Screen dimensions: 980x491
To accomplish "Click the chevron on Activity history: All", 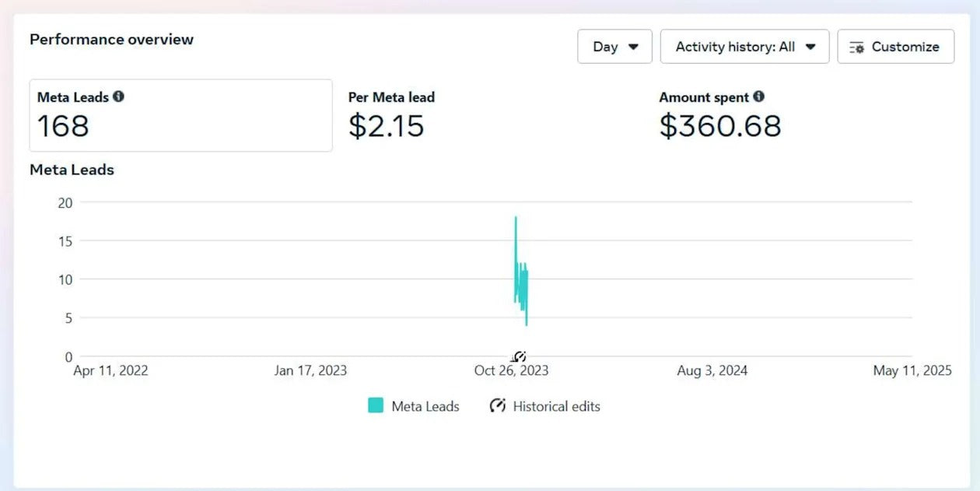I will 812,47.
